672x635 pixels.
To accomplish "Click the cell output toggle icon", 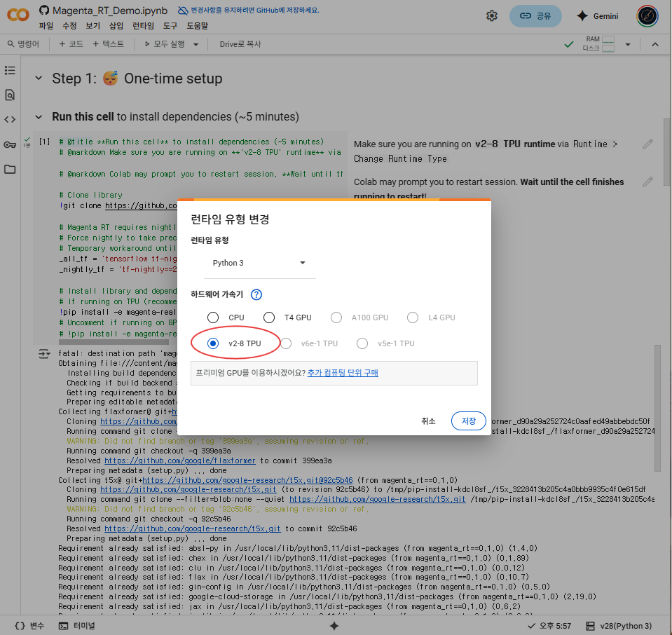I will (44, 354).
